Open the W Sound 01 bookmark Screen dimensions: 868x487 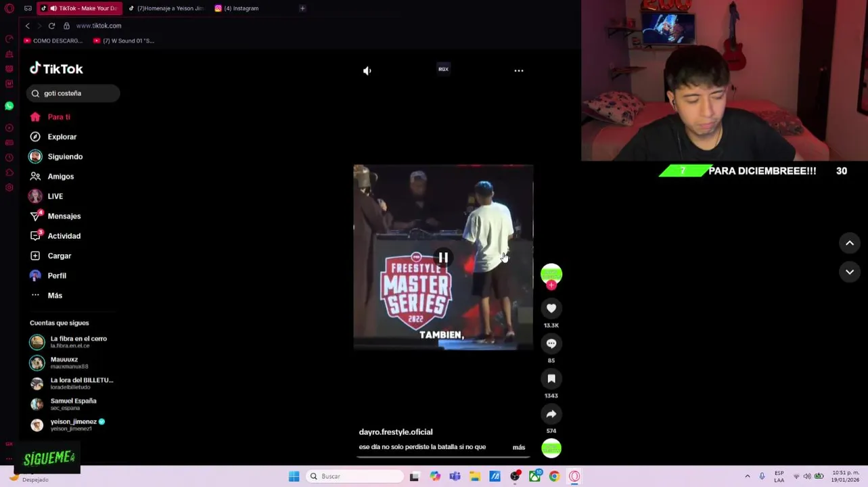(x=124, y=41)
